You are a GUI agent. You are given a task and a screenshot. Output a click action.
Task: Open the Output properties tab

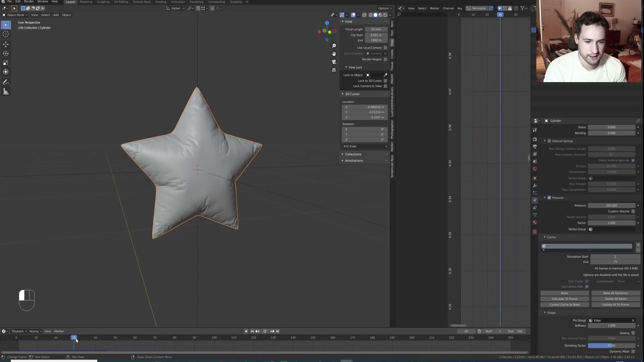(x=535, y=146)
